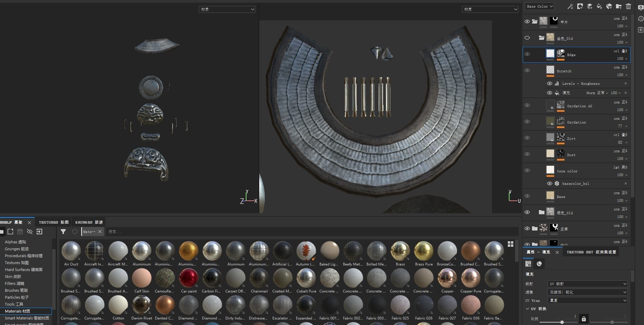Click the Levels effect icon under Scratch
The height and width of the screenshot is (325, 644).
[x=557, y=83]
